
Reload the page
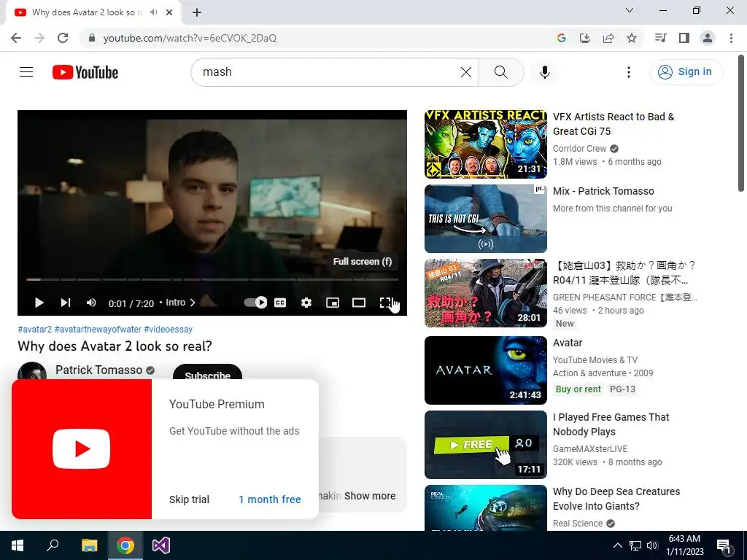tap(63, 38)
